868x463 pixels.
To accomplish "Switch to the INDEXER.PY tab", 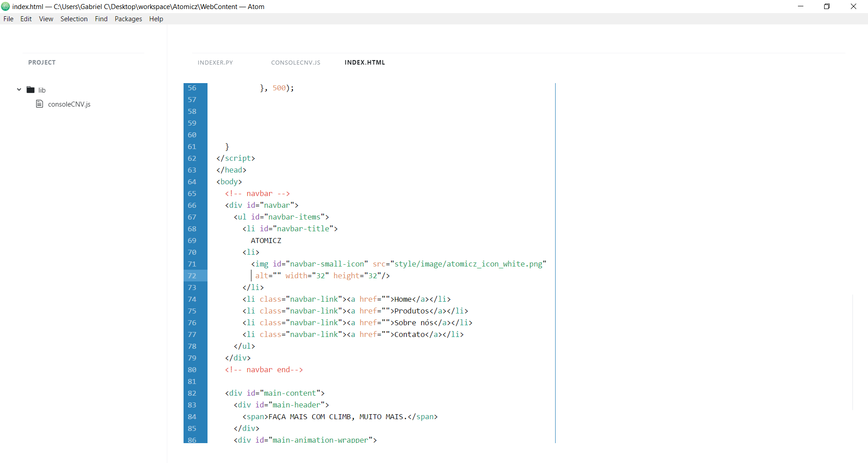I will [x=215, y=63].
